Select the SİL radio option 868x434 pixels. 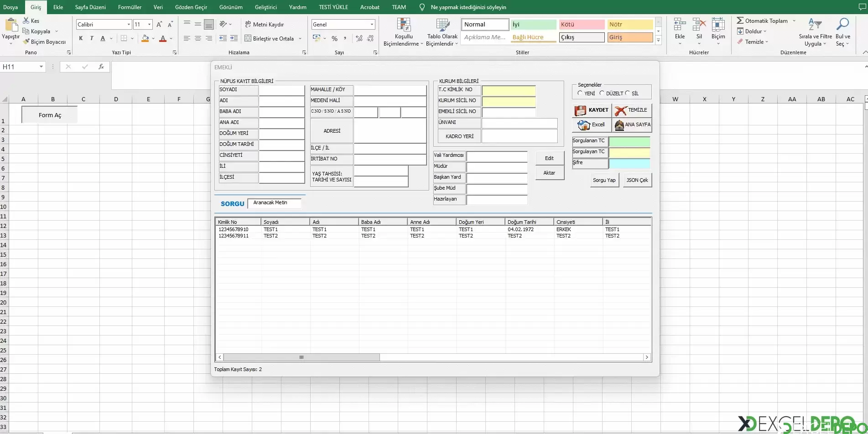(x=628, y=93)
